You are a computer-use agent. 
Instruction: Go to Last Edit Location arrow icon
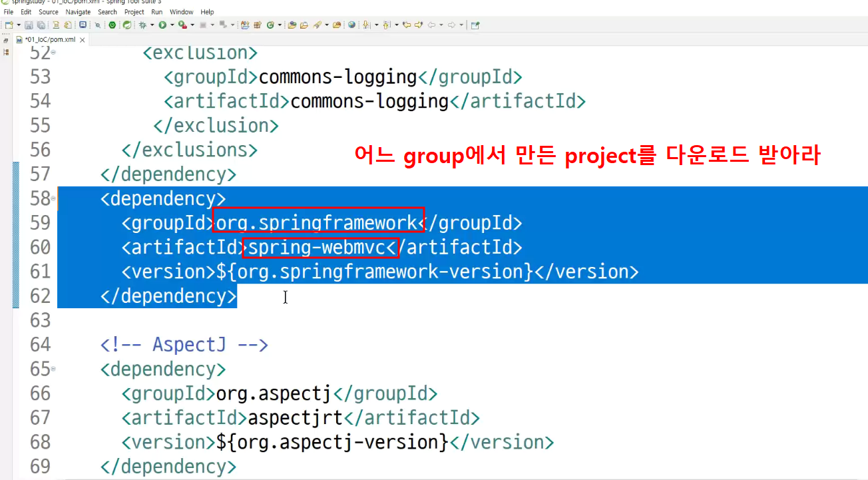tap(407, 25)
